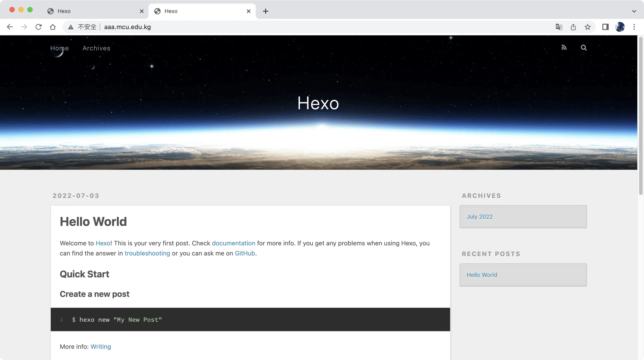Viewport: 644px width, 360px height.
Task: Go back with the browser back arrow
Action: [x=10, y=27]
